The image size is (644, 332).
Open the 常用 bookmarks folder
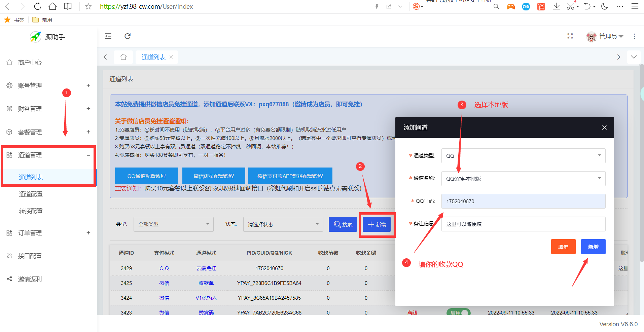[42, 20]
